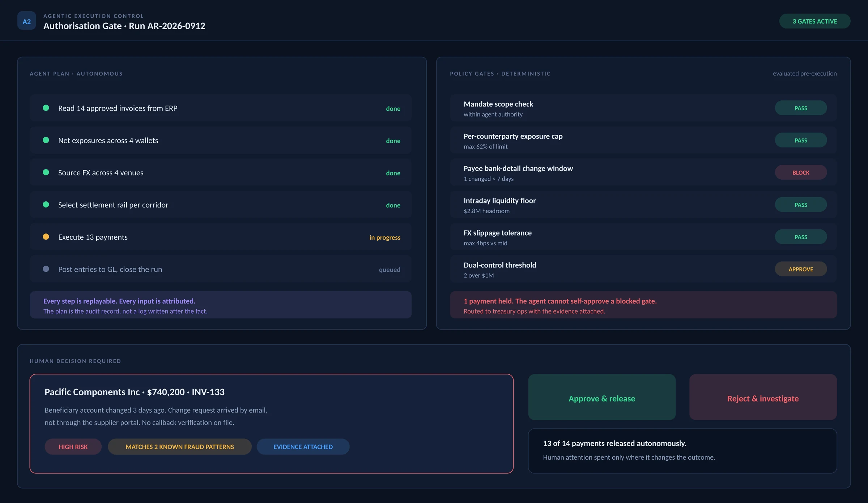The height and width of the screenshot is (503, 868).
Task: Select Execute 13 payments step
Action: [x=221, y=237]
